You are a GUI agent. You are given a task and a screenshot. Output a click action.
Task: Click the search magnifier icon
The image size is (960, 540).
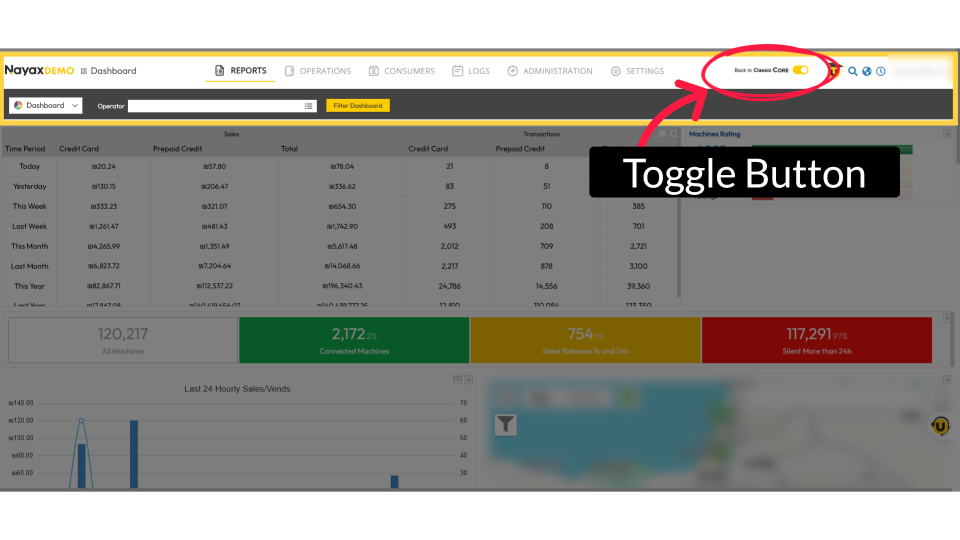tap(853, 71)
